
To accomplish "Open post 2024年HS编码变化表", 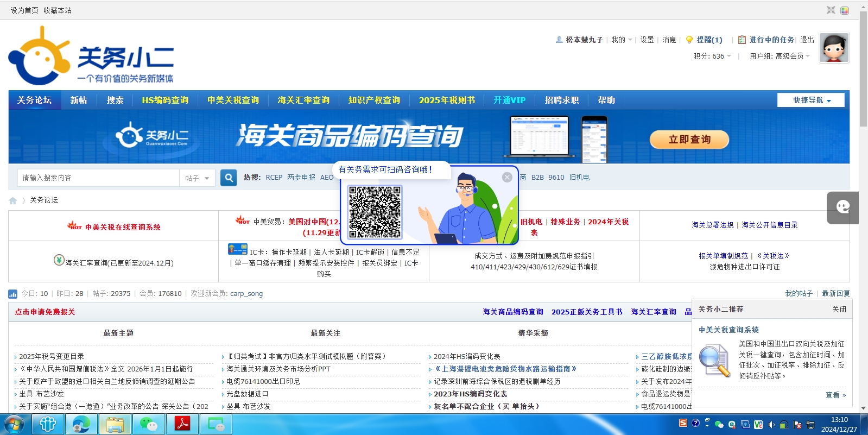I will 467,356.
